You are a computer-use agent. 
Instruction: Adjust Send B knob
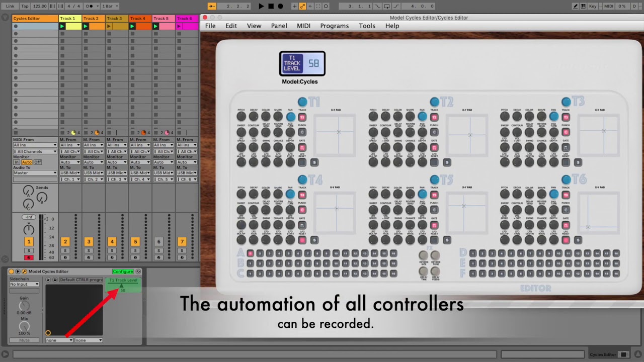(x=42, y=198)
